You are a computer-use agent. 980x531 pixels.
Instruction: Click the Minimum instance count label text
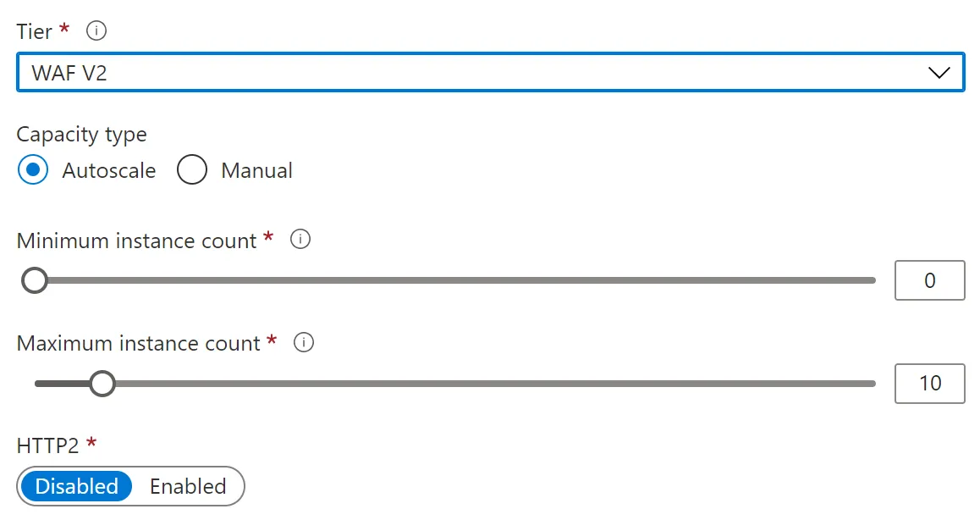point(136,241)
